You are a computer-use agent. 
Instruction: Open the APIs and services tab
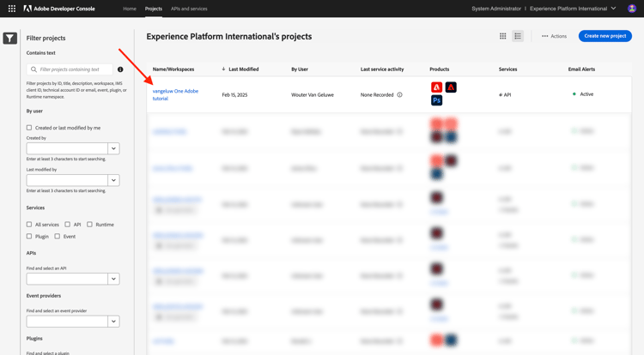click(189, 9)
